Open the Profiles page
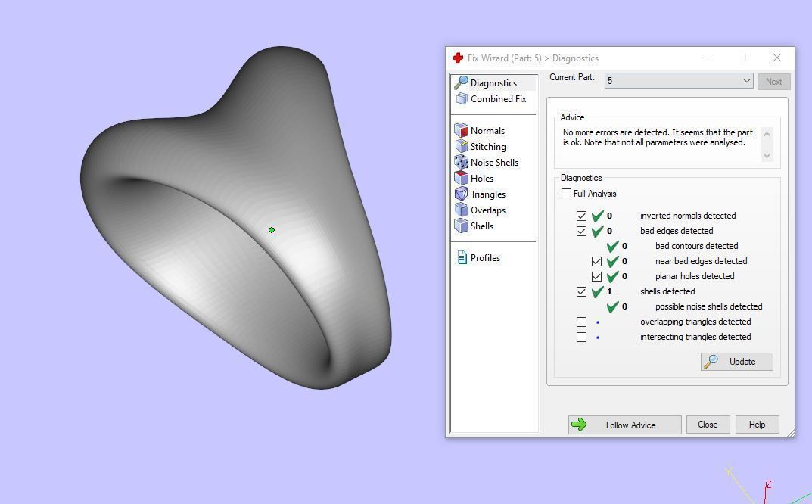This screenshot has width=812, height=504. (485, 257)
